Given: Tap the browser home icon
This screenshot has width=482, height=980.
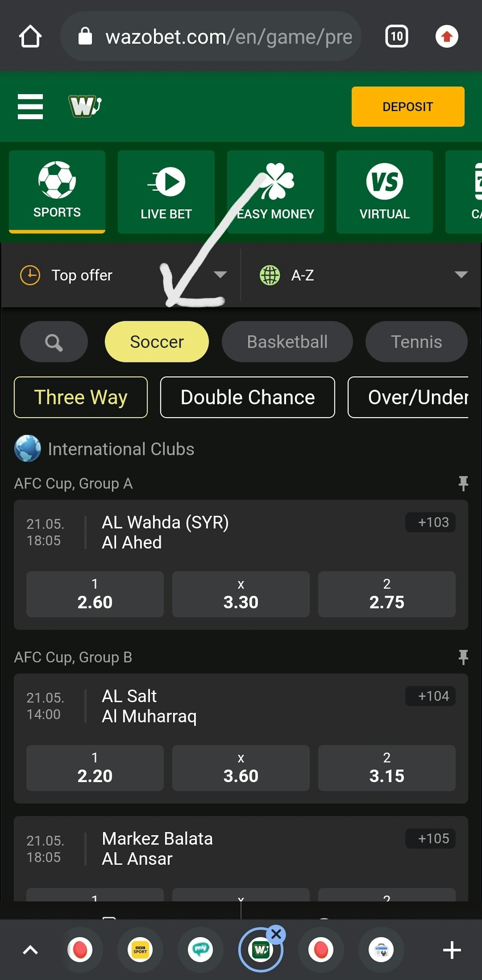Looking at the screenshot, I should [30, 36].
